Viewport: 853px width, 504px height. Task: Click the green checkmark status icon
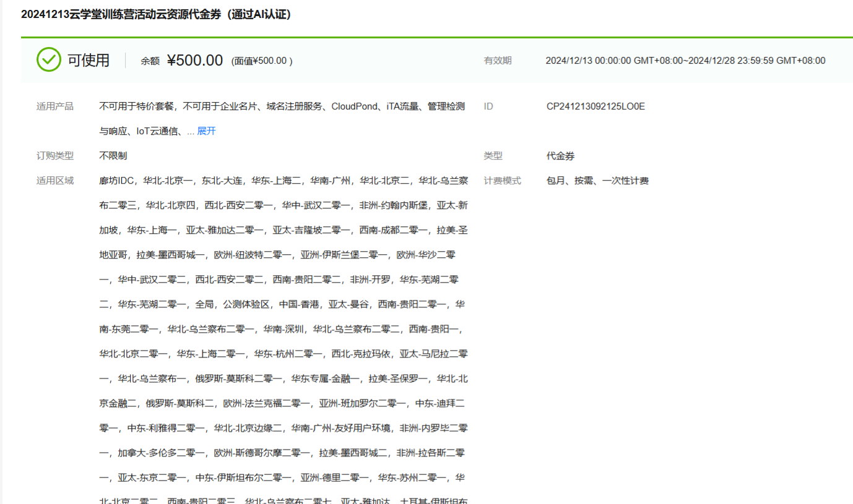pyautogui.click(x=49, y=60)
